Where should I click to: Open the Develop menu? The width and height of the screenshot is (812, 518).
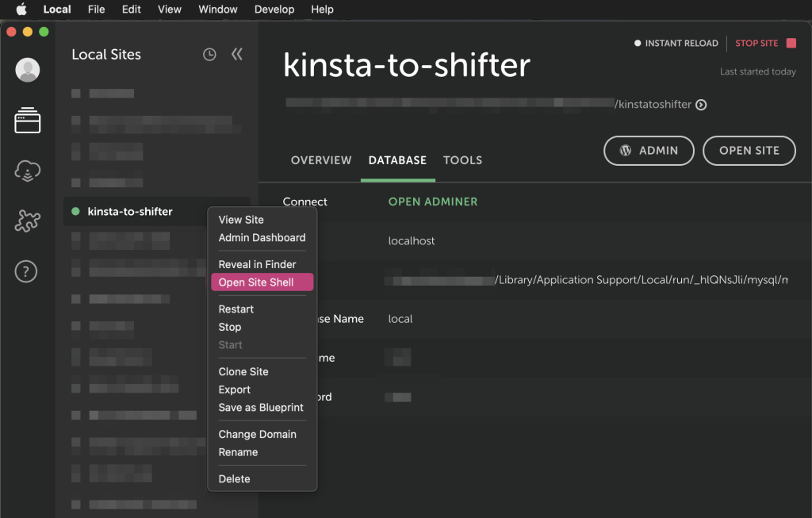point(274,10)
